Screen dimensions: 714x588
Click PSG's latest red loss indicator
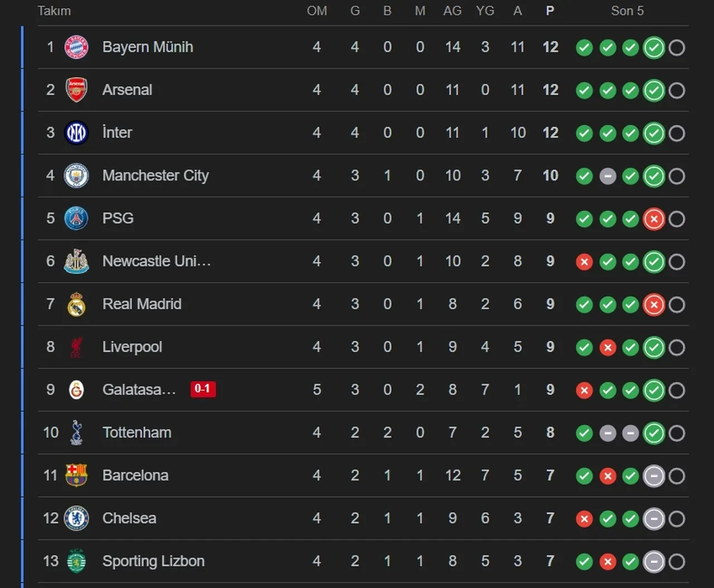[654, 219]
